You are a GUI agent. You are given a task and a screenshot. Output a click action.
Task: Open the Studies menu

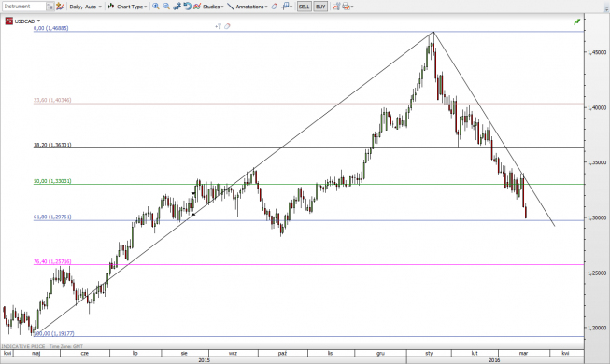tap(208, 7)
